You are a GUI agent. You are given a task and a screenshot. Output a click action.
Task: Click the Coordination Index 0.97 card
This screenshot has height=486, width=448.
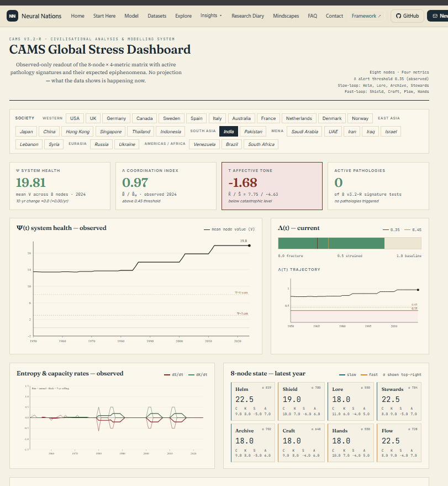[x=166, y=186]
